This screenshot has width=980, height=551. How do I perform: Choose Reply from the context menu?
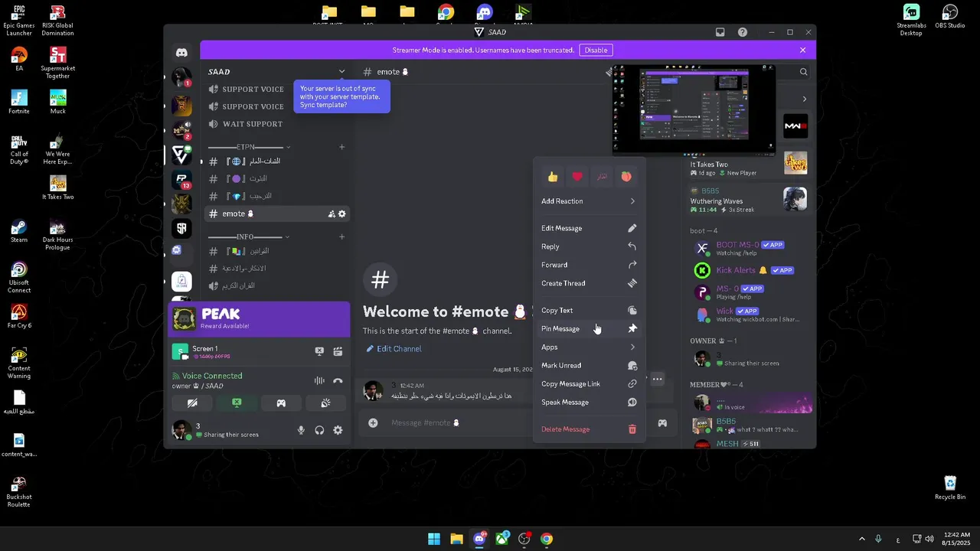tap(589, 246)
